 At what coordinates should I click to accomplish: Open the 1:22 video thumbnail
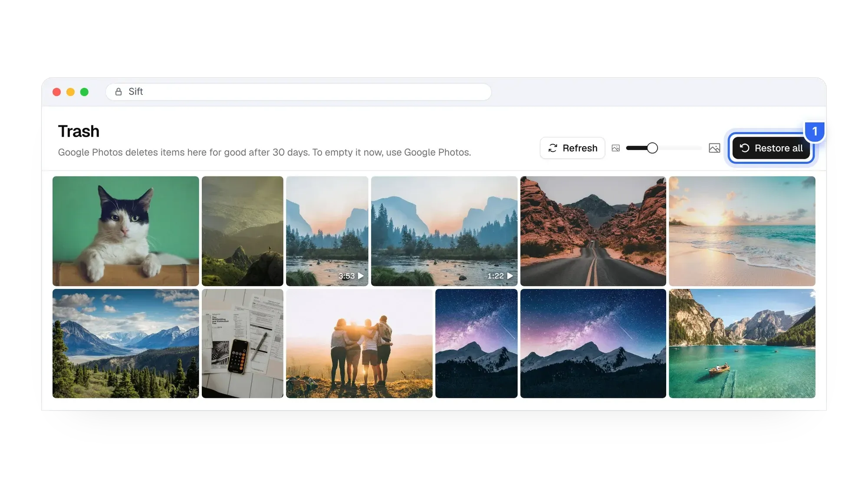point(444,231)
